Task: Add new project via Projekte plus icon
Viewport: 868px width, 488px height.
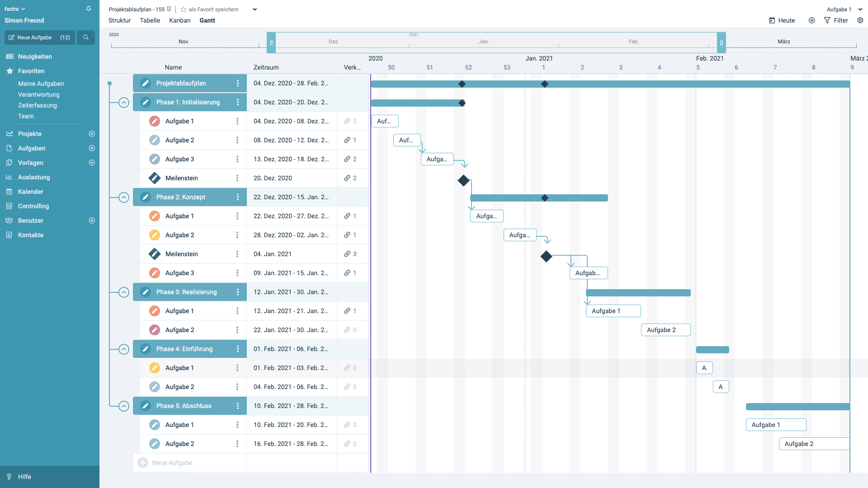Action: pyautogui.click(x=92, y=134)
